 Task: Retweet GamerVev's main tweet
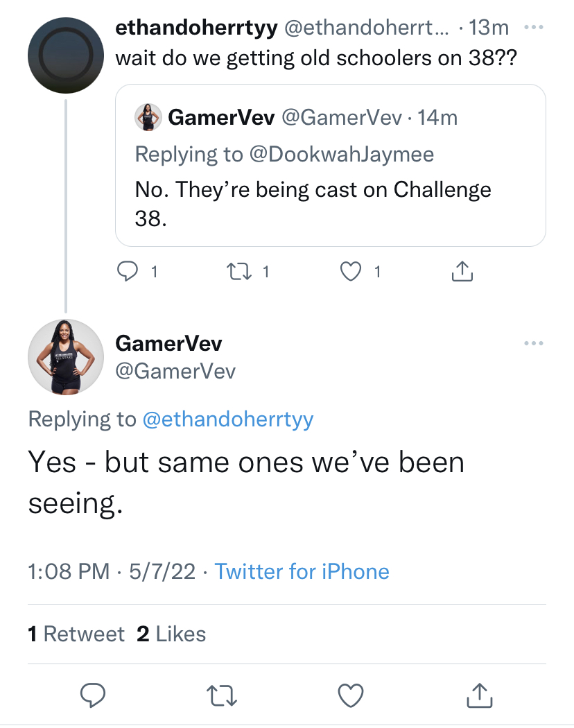tap(222, 695)
